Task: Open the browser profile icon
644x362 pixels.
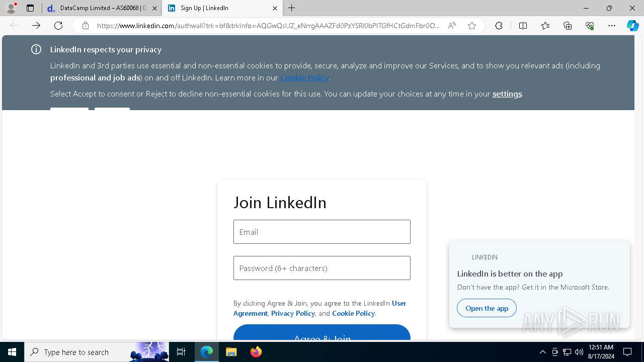Action: tap(11, 8)
